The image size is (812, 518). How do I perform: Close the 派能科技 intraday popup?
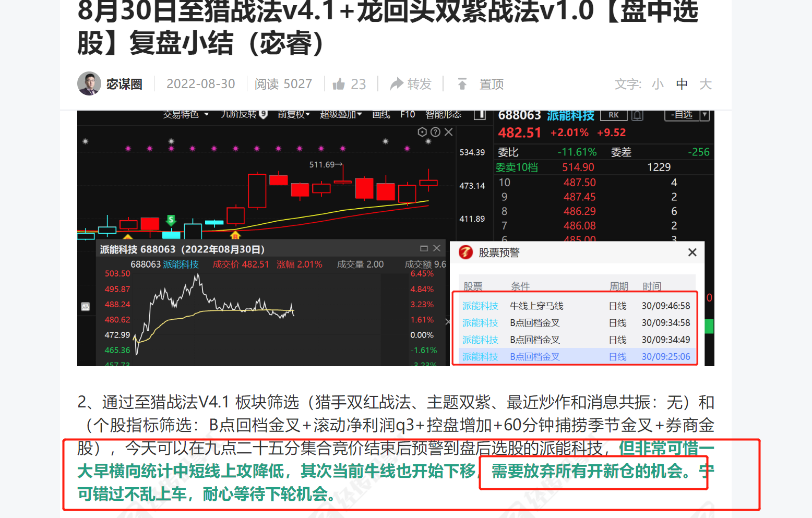tap(437, 248)
